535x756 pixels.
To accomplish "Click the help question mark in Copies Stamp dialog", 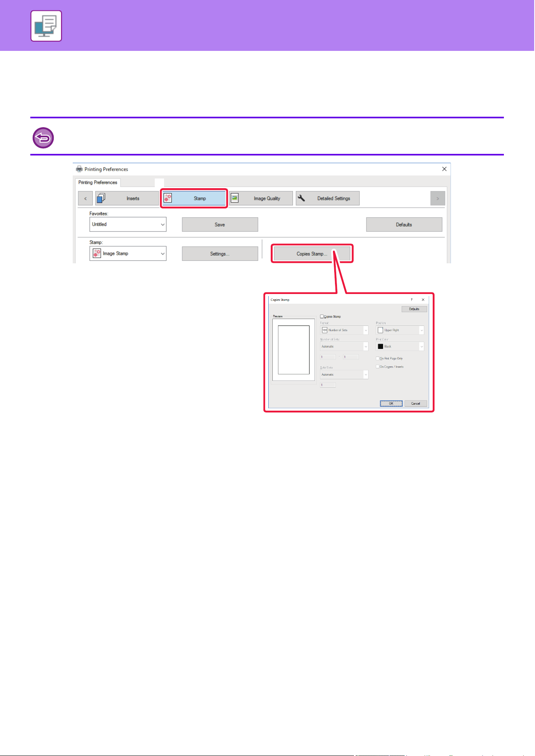I will pos(411,300).
